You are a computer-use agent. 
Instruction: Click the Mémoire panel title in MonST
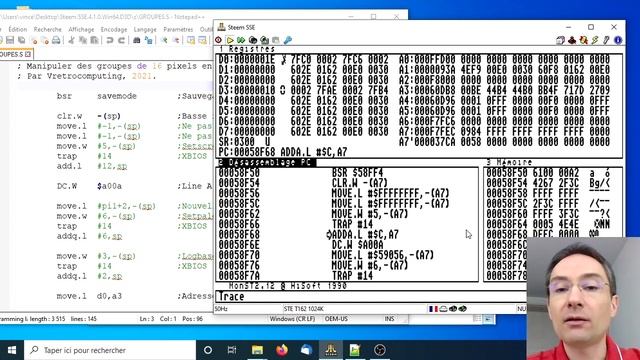(509, 162)
